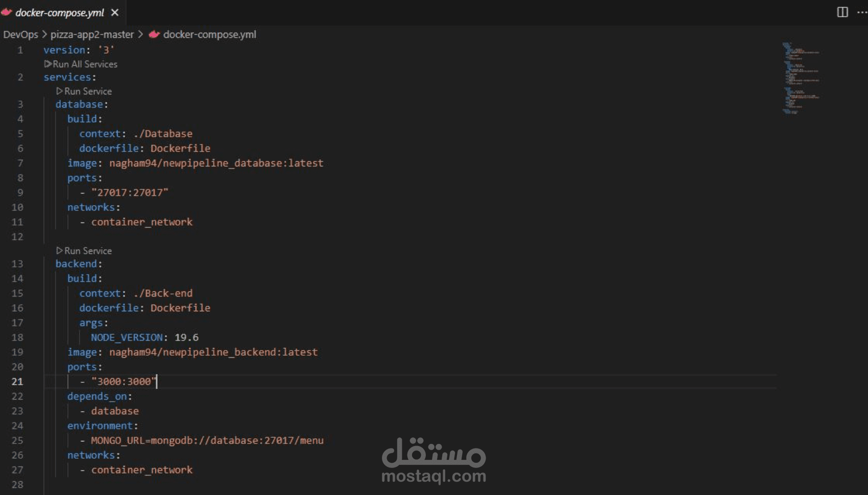The height and width of the screenshot is (495, 868).
Task: Click the nagham94/newpipeline_backend:latest image text
Action: (213, 352)
